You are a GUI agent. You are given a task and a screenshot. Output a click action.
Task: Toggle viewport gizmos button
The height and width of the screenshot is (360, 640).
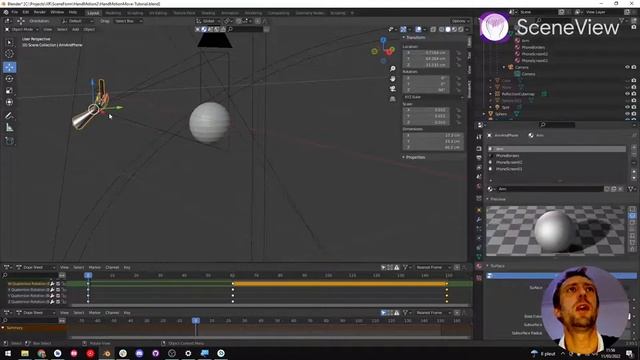(403, 29)
